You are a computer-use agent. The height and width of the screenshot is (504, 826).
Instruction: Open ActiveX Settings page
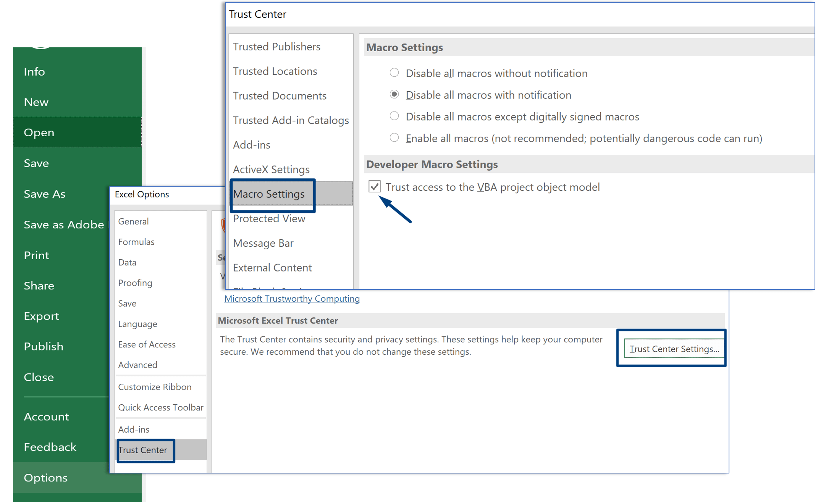[x=271, y=169]
